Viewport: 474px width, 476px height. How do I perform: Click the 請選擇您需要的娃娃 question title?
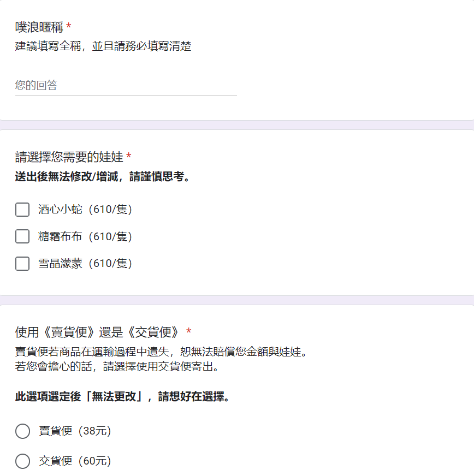[69, 157]
